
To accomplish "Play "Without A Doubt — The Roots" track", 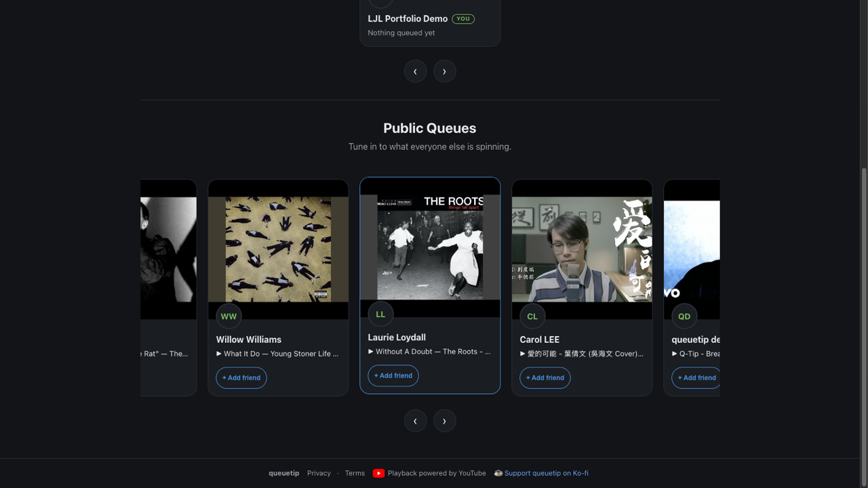I will point(429,352).
